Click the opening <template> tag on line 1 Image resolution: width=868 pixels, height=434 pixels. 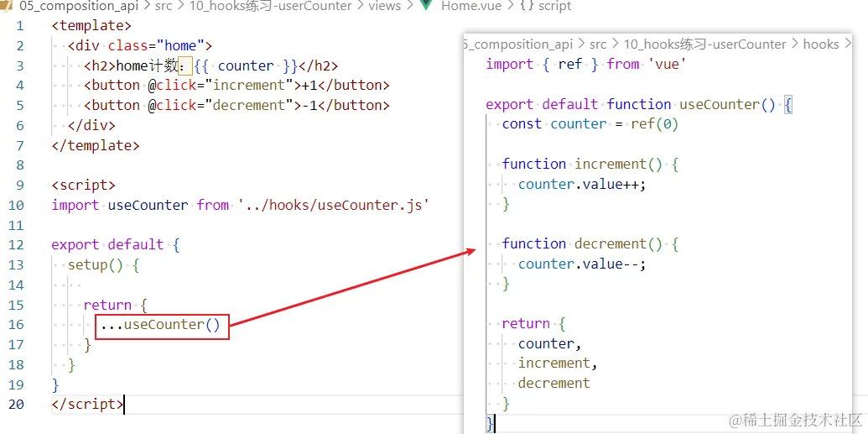(91, 26)
